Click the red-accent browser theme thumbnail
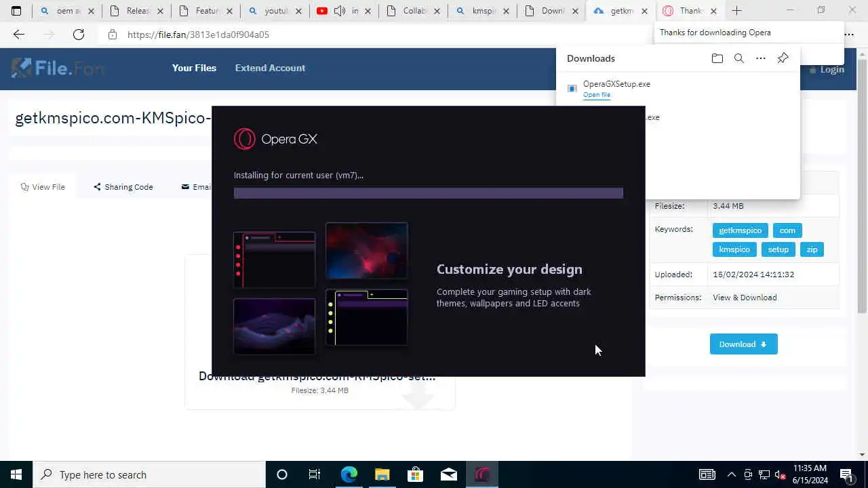 pos(275,260)
